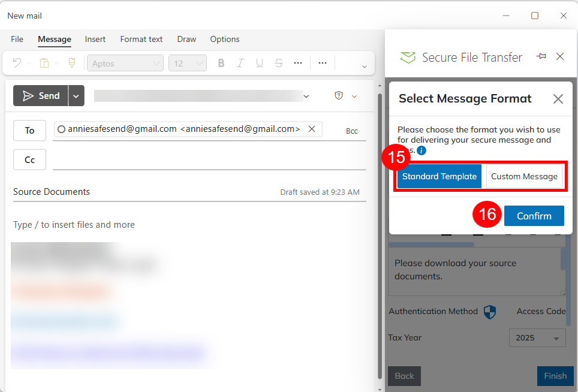Open the Format text tab
Screen dimensions: 578x392
[142, 40]
